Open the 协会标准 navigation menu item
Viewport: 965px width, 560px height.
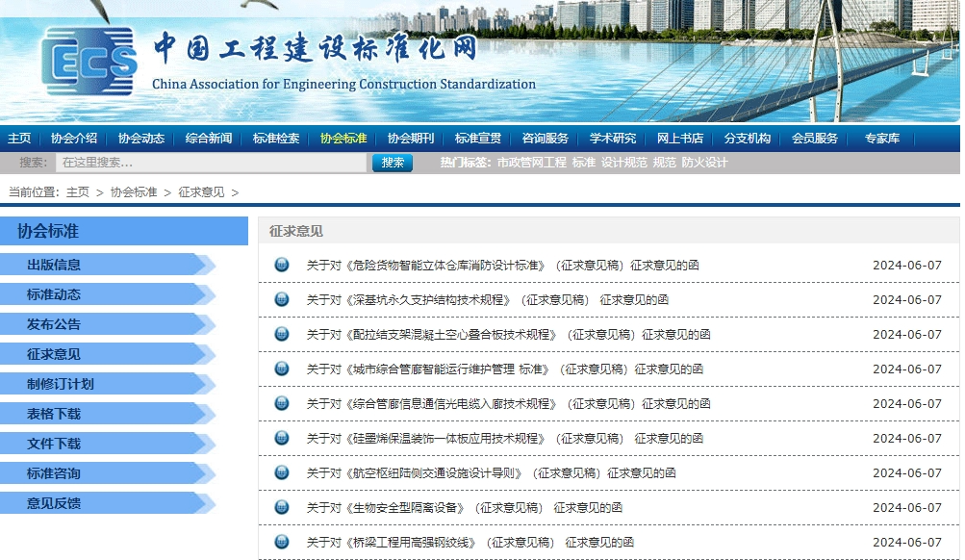[x=343, y=139]
